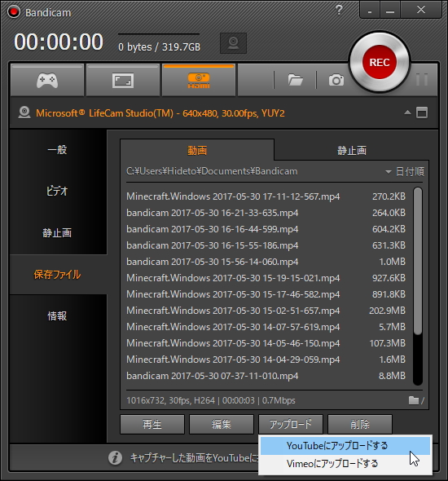Choose Vimeoにアップロードする from the menu
Viewport: 448px width, 481px height.
click(x=345, y=464)
